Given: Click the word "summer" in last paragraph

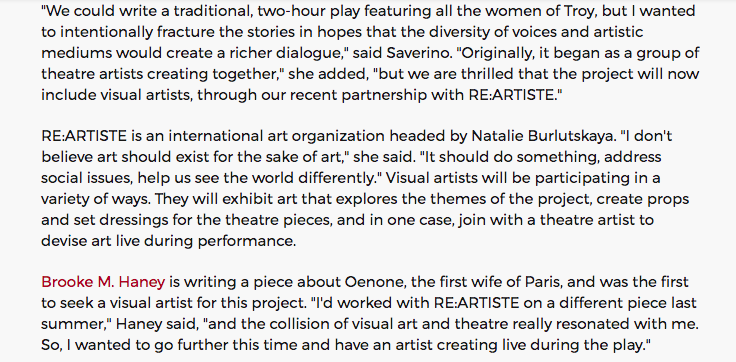Looking at the screenshot, I should [75, 324].
